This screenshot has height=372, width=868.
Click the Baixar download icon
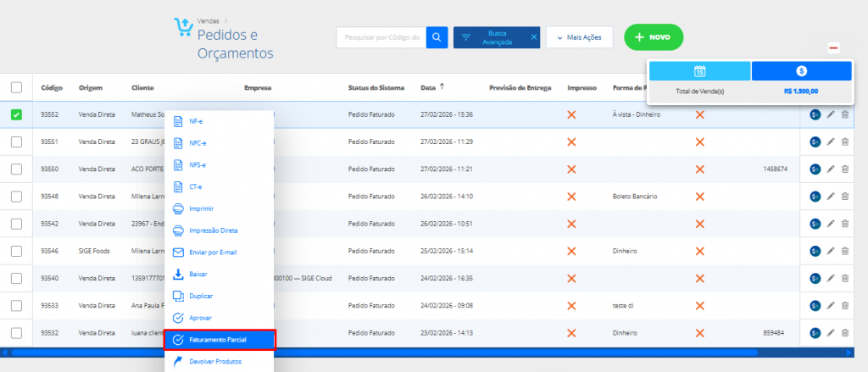click(x=178, y=275)
